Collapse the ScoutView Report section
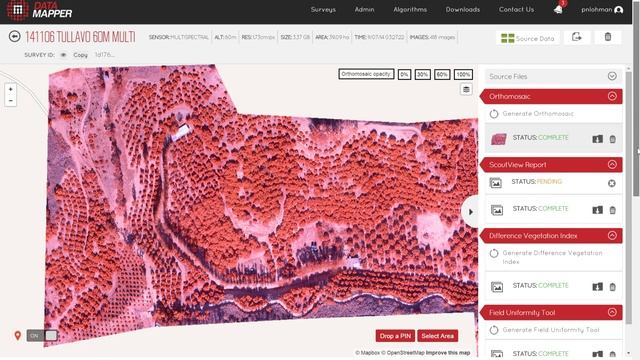Image resolution: width=640 pixels, height=360 pixels. 612,164
